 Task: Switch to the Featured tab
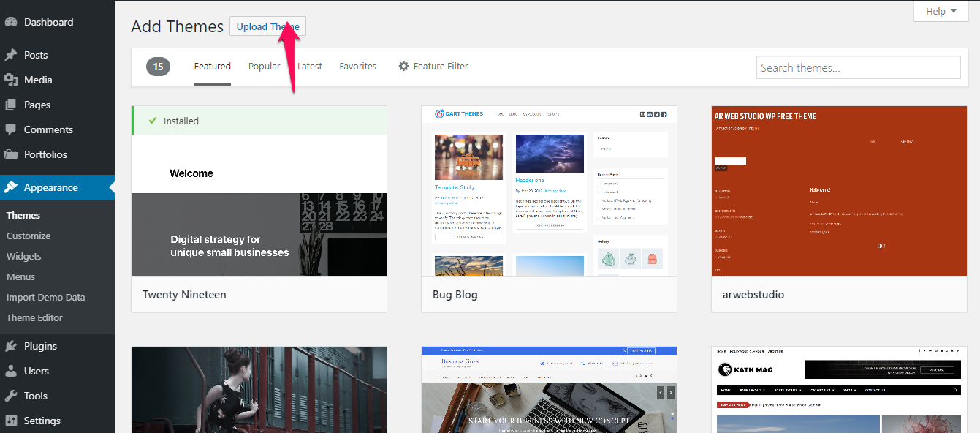(x=213, y=66)
